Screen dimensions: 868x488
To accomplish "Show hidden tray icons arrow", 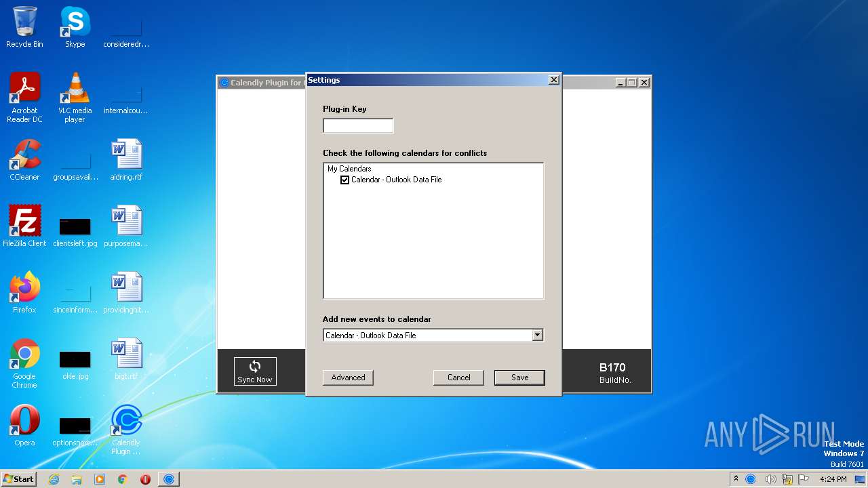I will tap(736, 479).
